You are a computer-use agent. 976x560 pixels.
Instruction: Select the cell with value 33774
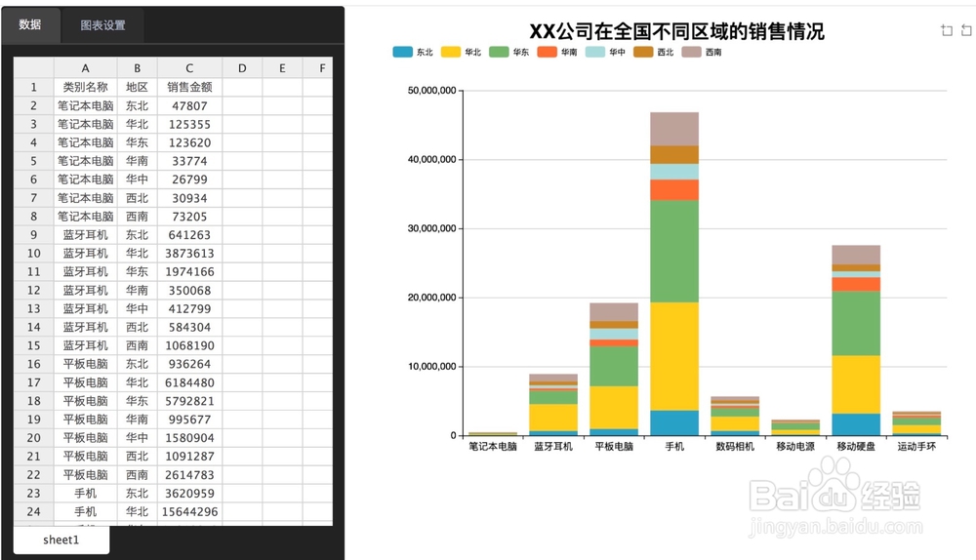pyautogui.click(x=189, y=161)
